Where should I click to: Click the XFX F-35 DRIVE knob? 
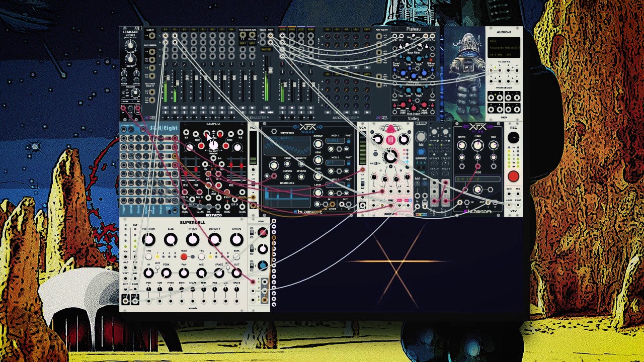click(461, 146)
